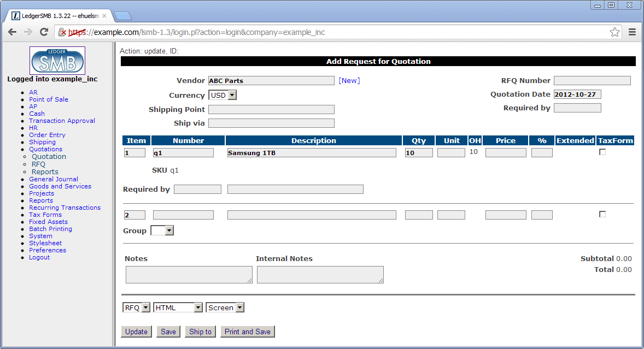Open the AR menu

point(33,92)
